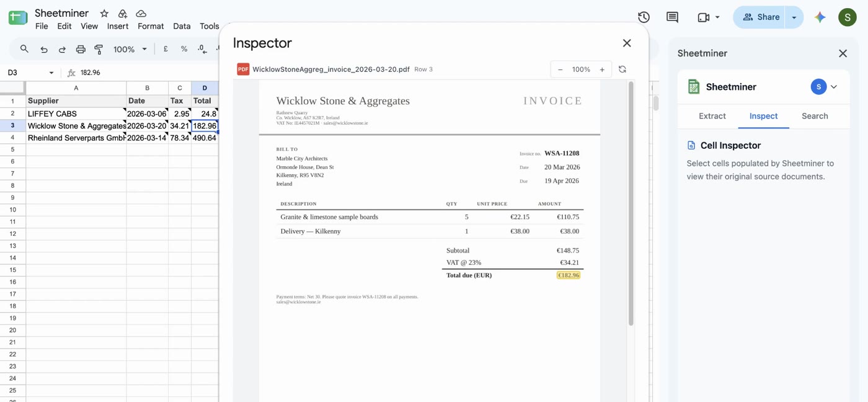
Task: Zoom in the Inspector viewer
Action: tap(602, 69)
